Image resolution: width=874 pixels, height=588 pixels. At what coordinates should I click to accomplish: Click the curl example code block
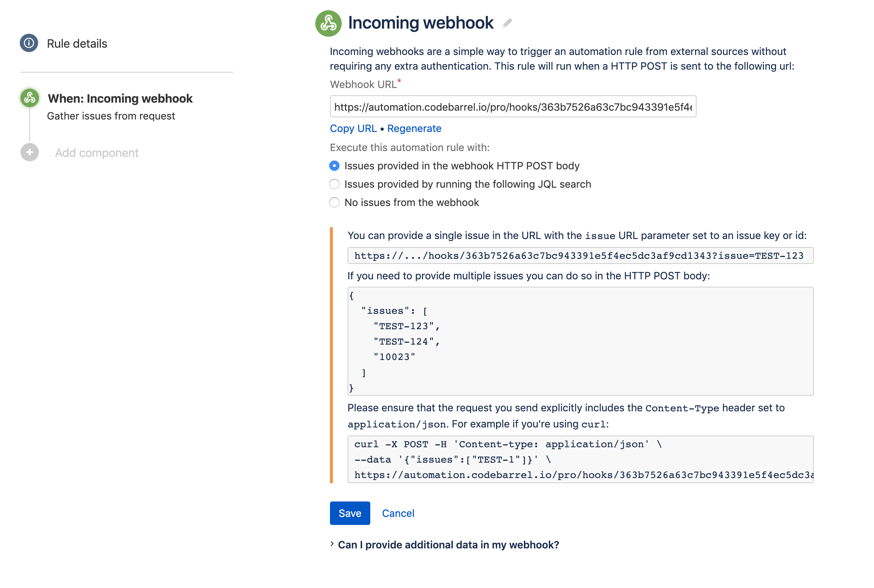580,459
